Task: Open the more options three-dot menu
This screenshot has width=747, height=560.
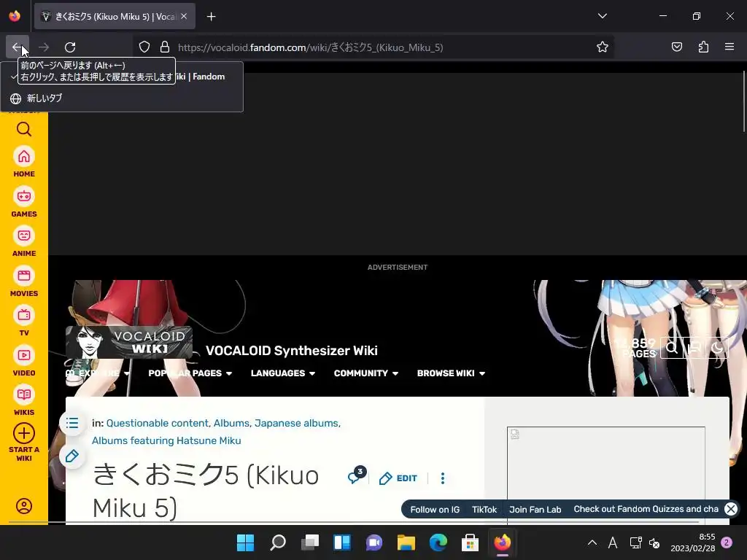Action: click(443, 478)
